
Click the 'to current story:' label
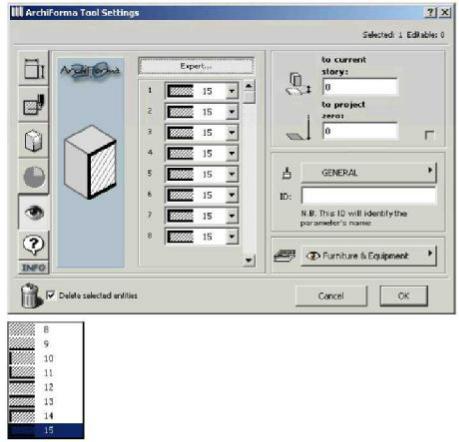tap(344, 65)
